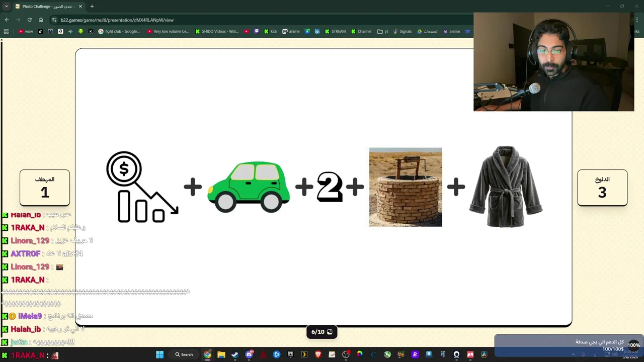This screenshot has height=362, width=644.
Task: Click the iMela9 username in chat
Action: click(x=30, y=316)
